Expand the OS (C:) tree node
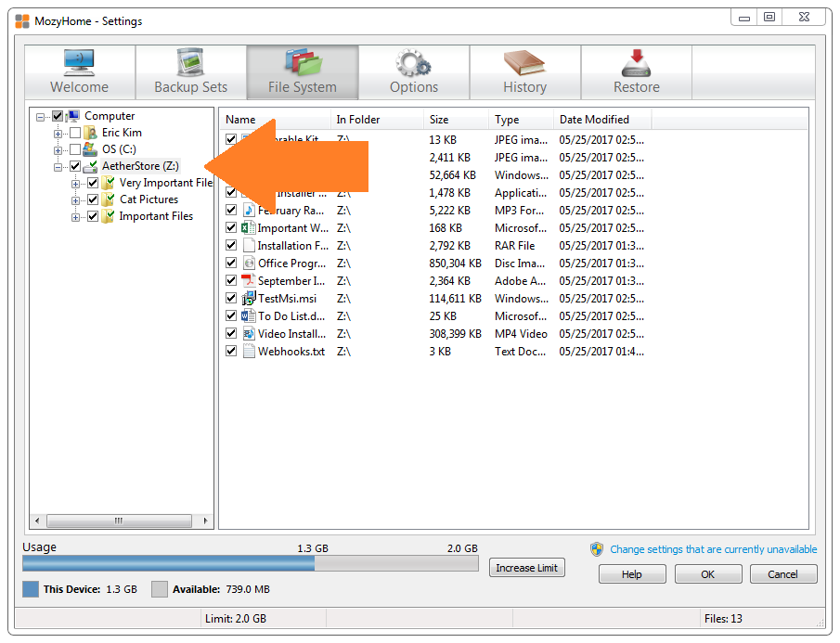 click(58, 150)
